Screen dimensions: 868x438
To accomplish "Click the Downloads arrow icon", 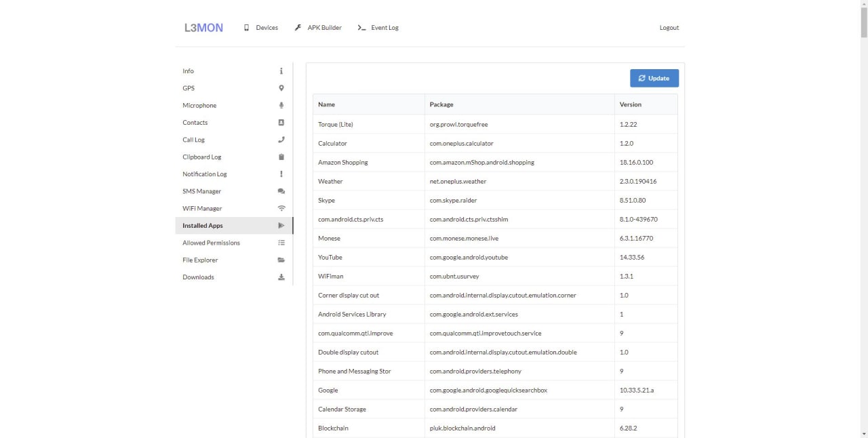I will point(281,277).
